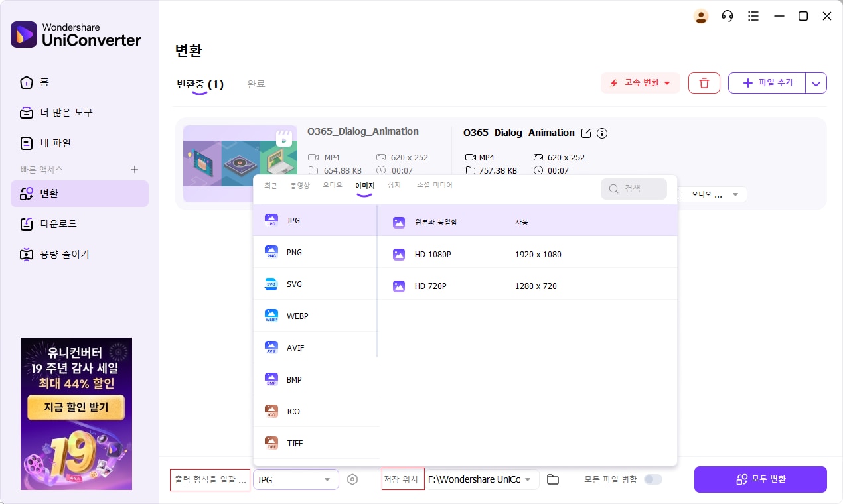Select the 이미지 format tab

pyautogui.click(x=365, y=186)
